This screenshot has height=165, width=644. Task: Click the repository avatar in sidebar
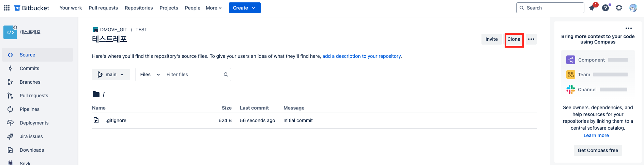point(10,32)
